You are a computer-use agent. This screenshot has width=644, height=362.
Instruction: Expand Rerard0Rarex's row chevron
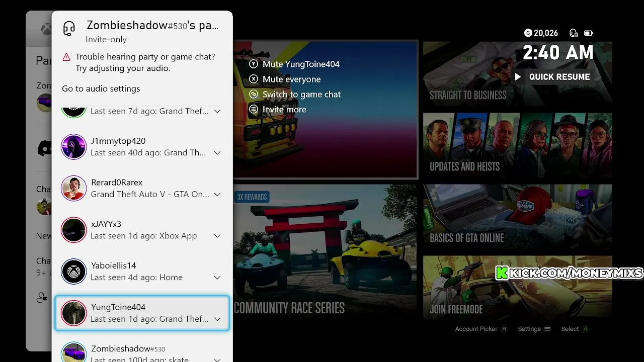(217, 194)
